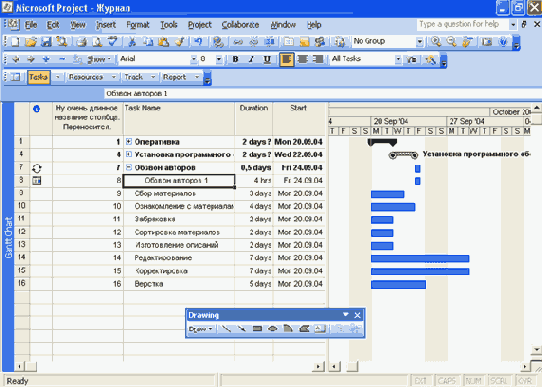
Task: Save the project with the floppy icon
Action: (x=46, y=42)
